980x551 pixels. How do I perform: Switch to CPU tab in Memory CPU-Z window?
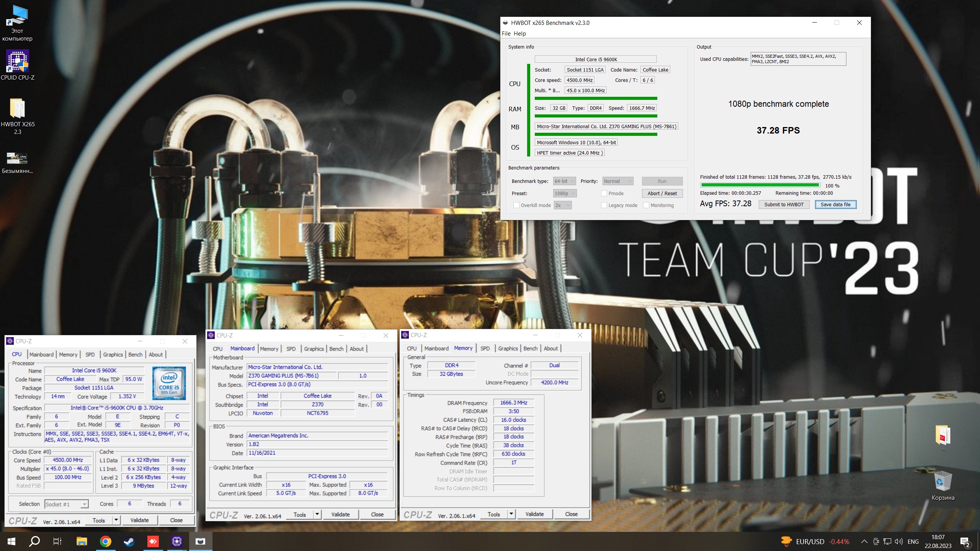412,348
